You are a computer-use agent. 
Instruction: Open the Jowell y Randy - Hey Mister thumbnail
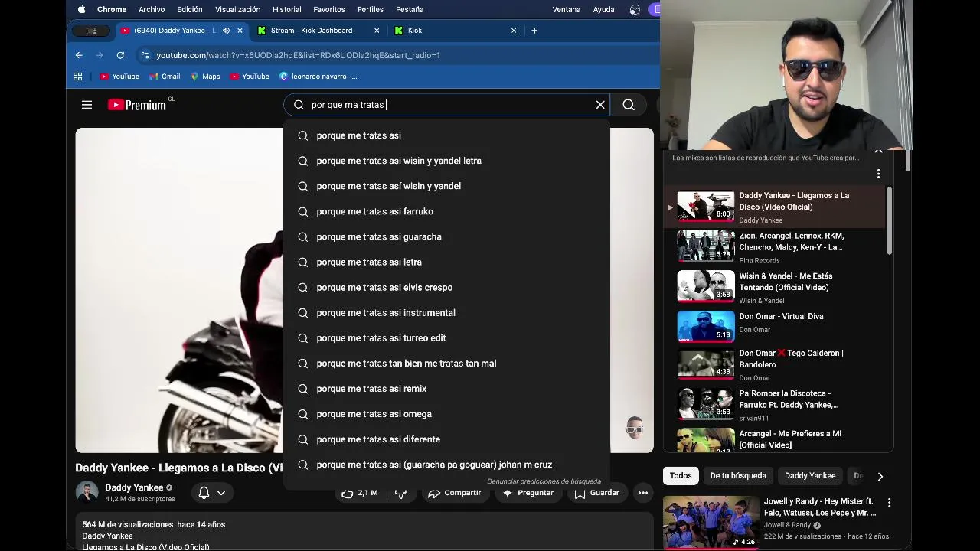[710, 522]
